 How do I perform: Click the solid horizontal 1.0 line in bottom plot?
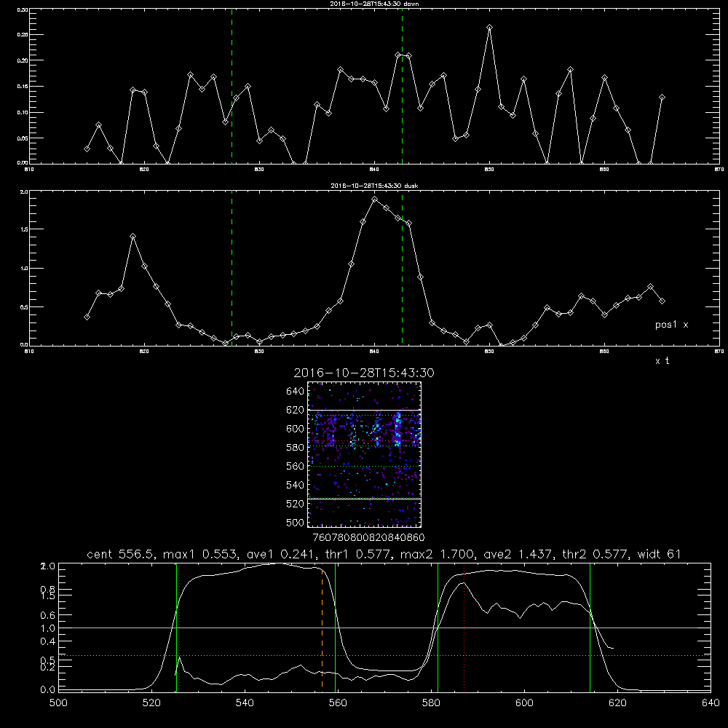[384, 628]
